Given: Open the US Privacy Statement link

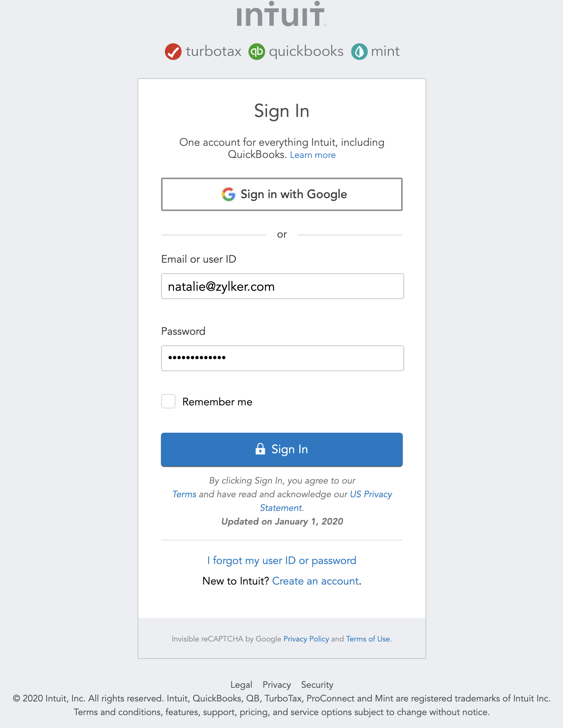Looking at the screenshot, I should click(x=370, y=494).
